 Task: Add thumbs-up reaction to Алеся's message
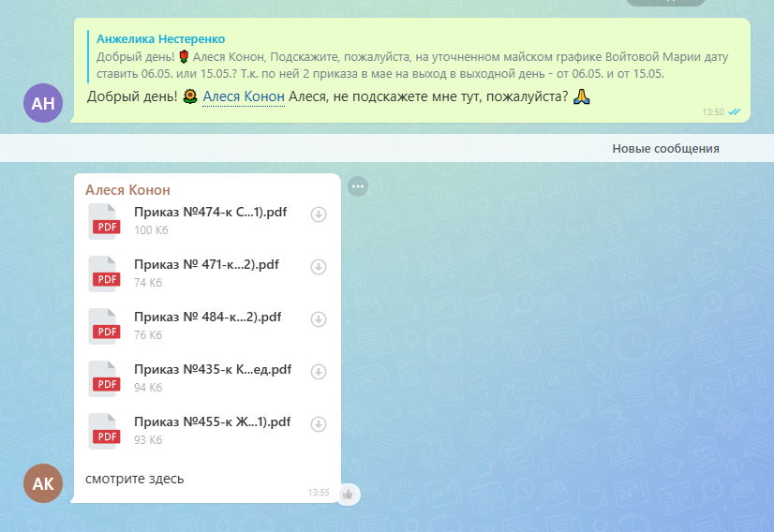348,494
